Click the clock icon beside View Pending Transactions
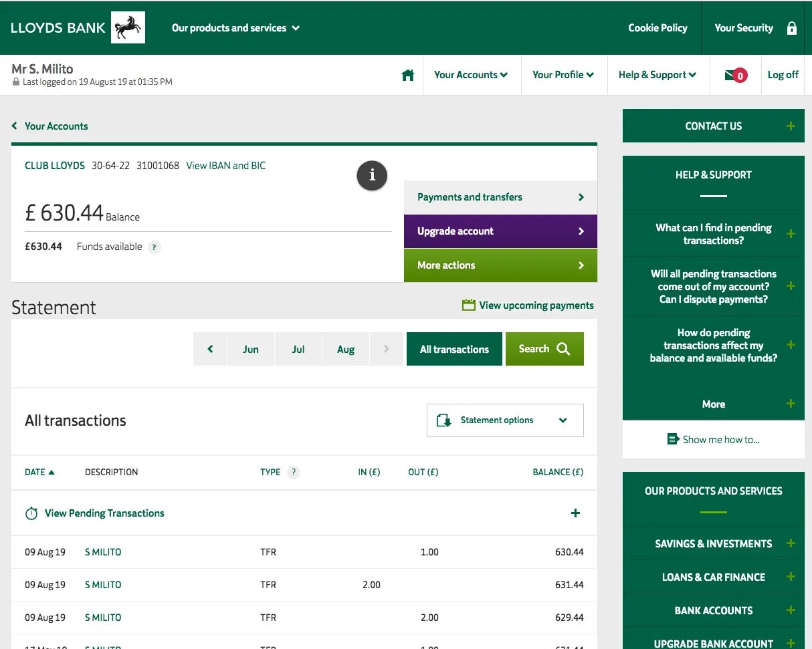The height and width of the screenshot is (649, 812). [31, 513]
